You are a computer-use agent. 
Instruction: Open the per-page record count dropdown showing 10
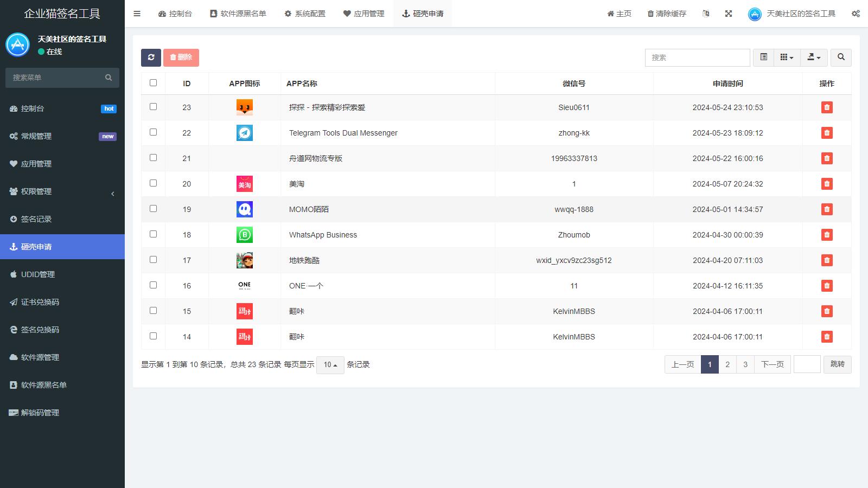[330, 365]
